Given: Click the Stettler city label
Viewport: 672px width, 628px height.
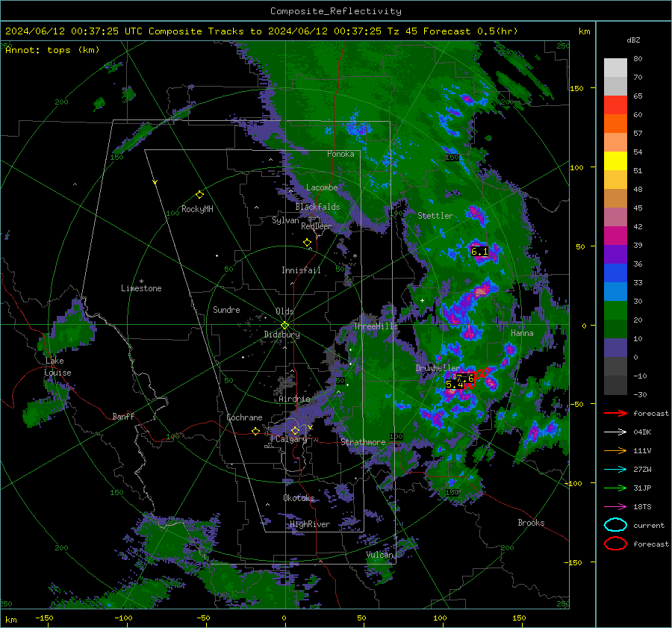Looking at the screenshot, I should pos(435,216).
